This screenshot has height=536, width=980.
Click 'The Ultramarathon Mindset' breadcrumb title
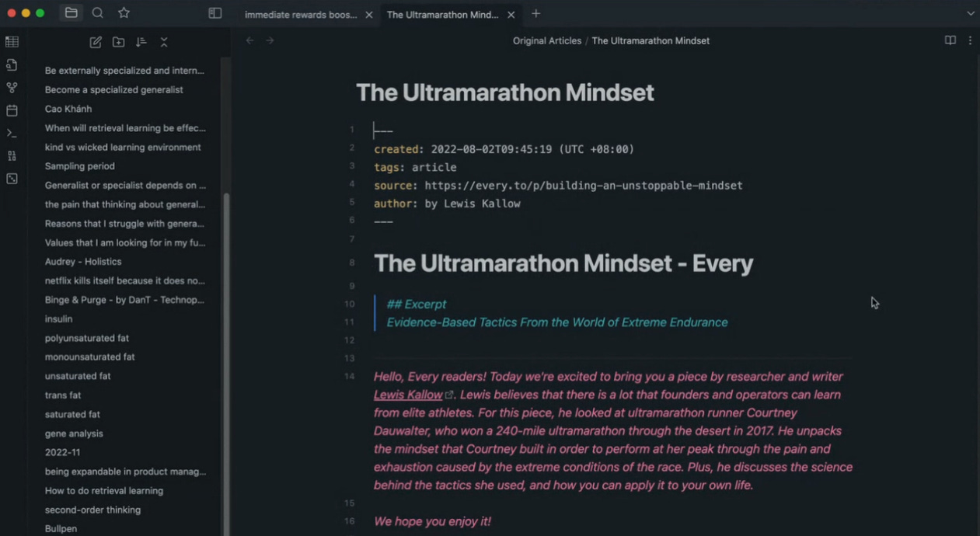coord(650,40)
